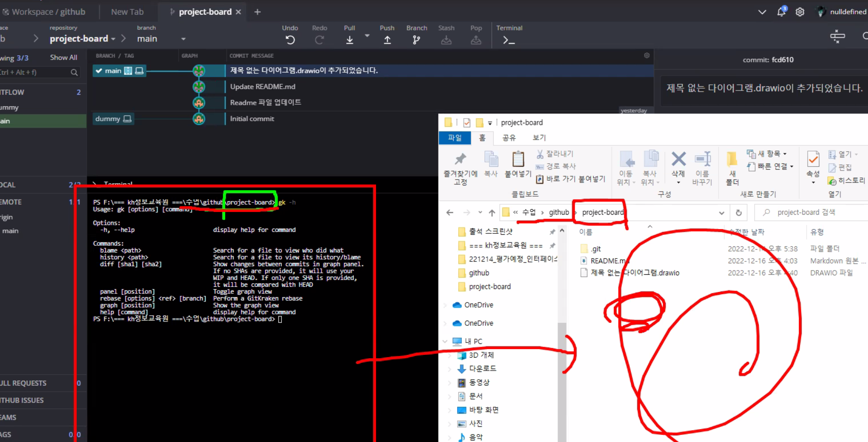This screenshot has width=868, height=442.
Task: Close the project-board tab in GitKraken
Action: point(239,12)
